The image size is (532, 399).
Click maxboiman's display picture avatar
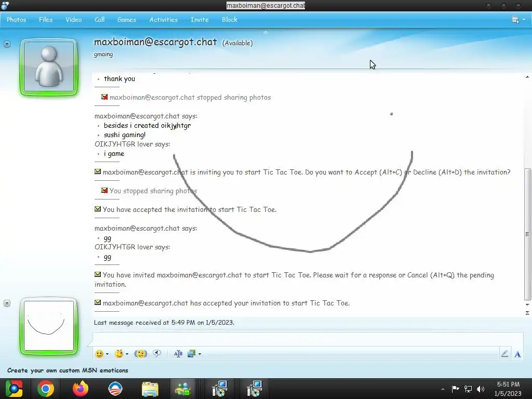pos(49,67)
